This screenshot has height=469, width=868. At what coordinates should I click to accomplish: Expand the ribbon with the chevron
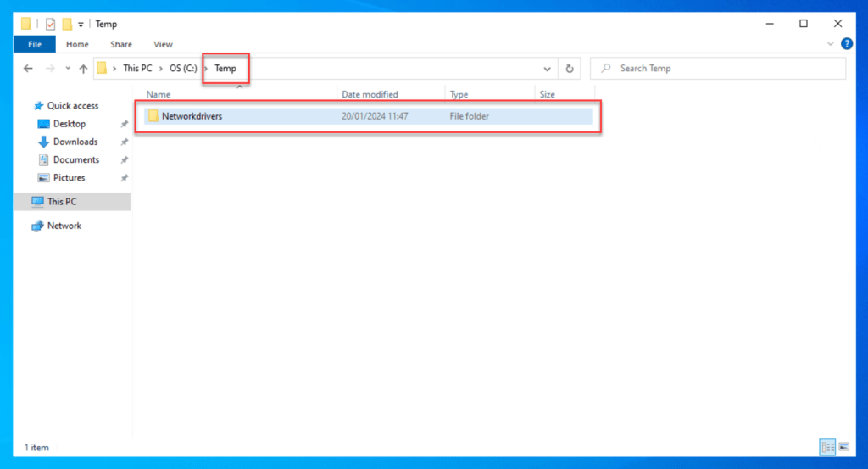click(x=829, y=44)
